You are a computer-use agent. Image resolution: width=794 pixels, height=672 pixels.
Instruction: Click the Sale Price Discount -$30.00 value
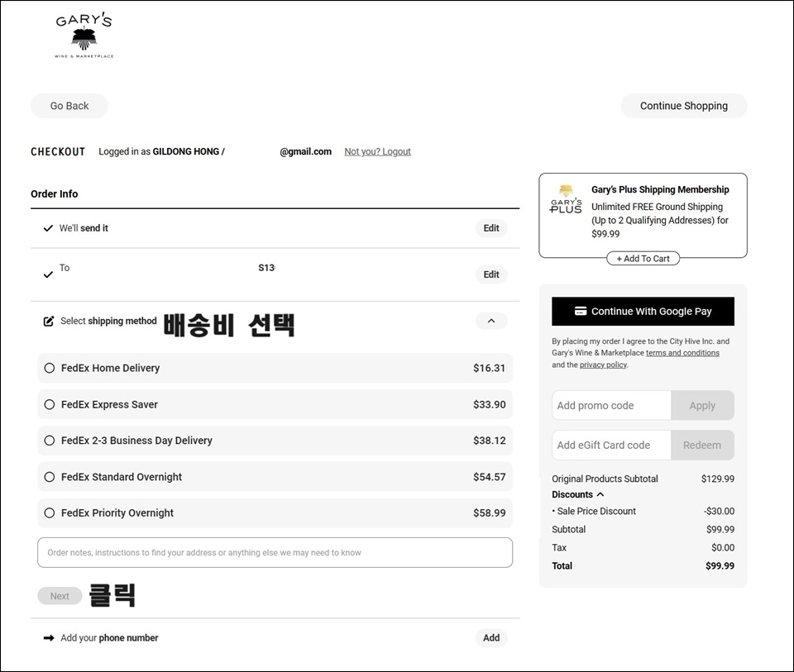pyautogui.click(x=719, y=511)
